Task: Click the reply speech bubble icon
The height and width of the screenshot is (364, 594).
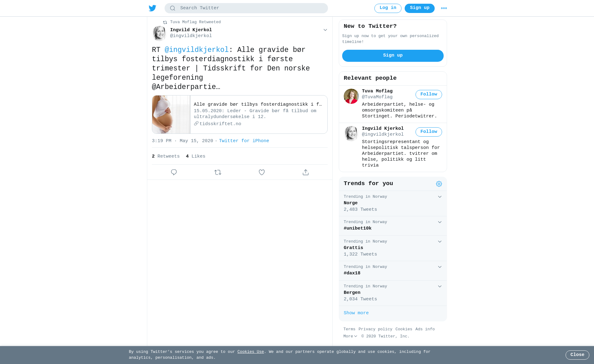Action: point(174,172)
